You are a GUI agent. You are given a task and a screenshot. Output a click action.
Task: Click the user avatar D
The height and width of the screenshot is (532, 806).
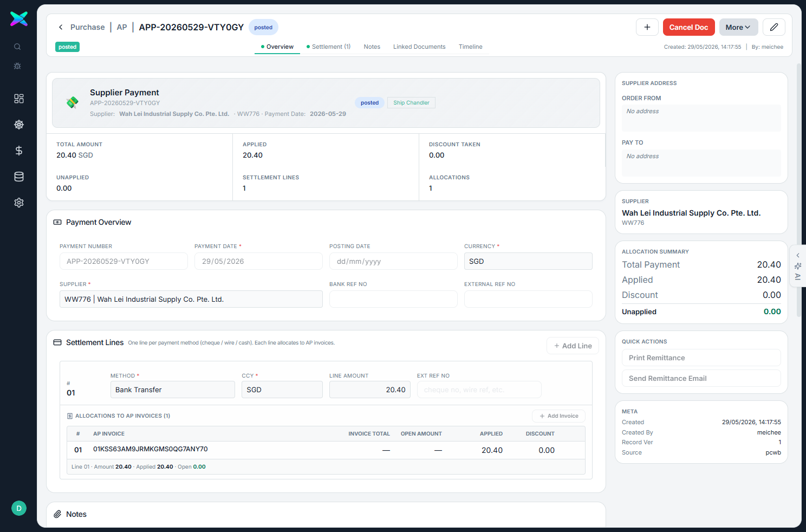pos(19,508)
